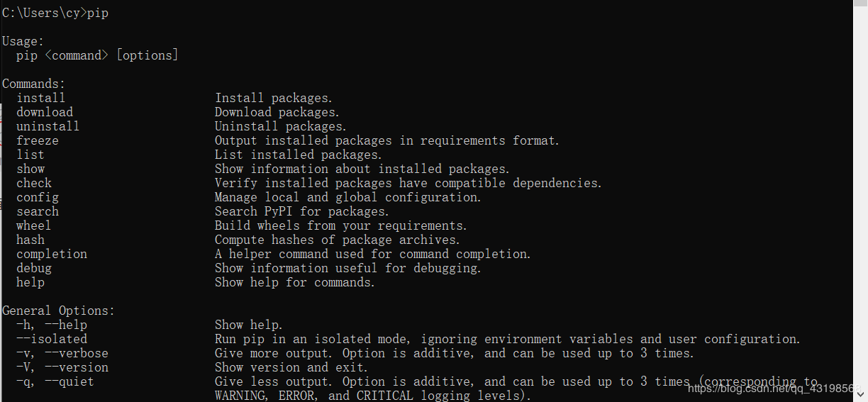Screen dimensions: 868x402
Task: Click the 'check' command entry
Action: click(34, 183)
